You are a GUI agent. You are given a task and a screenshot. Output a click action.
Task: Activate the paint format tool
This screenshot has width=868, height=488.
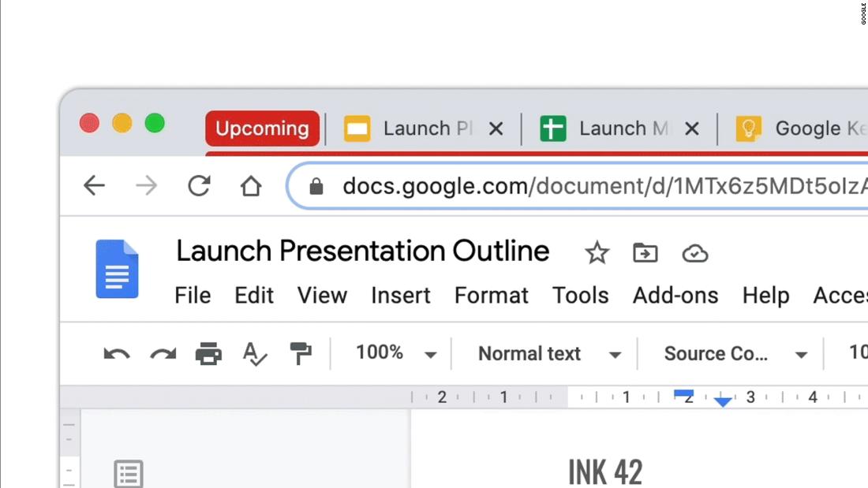click(x=301, y=353)
